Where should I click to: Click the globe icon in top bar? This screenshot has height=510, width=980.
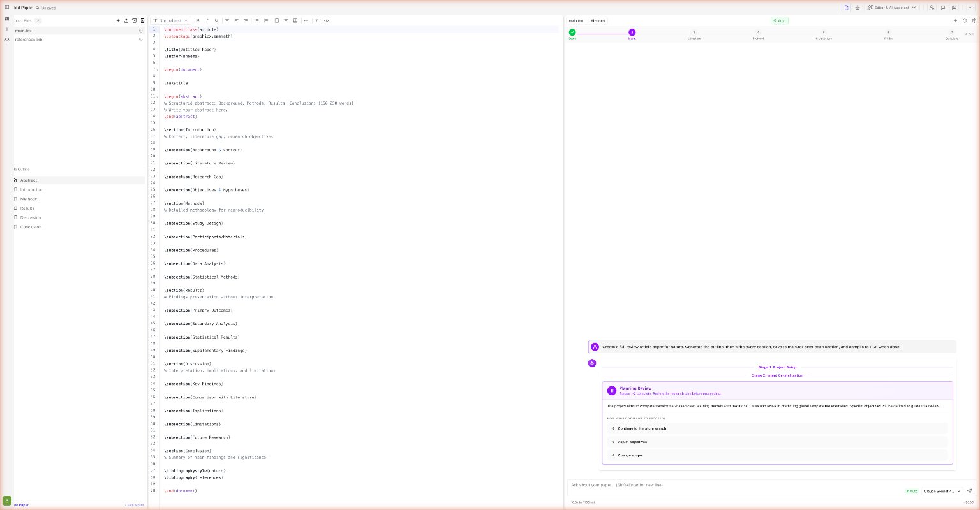(x=857, y=8)
